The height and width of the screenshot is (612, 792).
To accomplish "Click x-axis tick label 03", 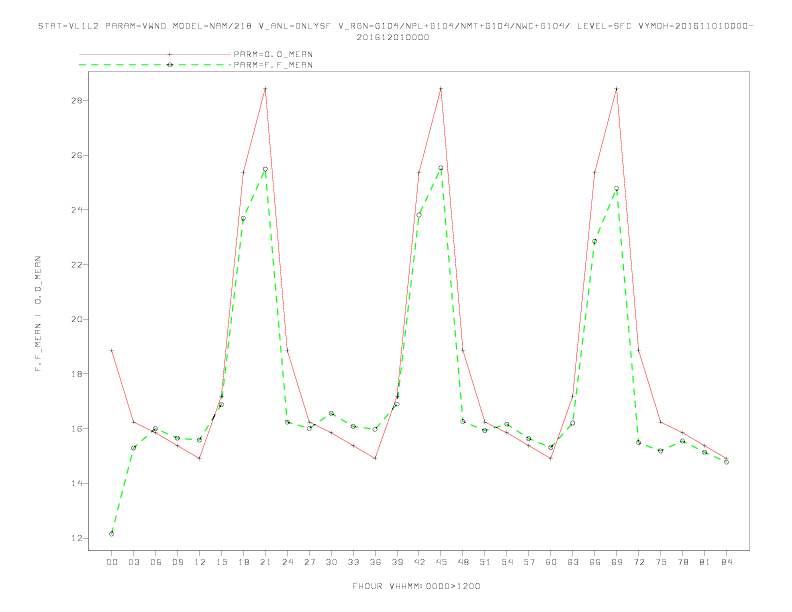I will pyautogui.click(x=133, y=562).
